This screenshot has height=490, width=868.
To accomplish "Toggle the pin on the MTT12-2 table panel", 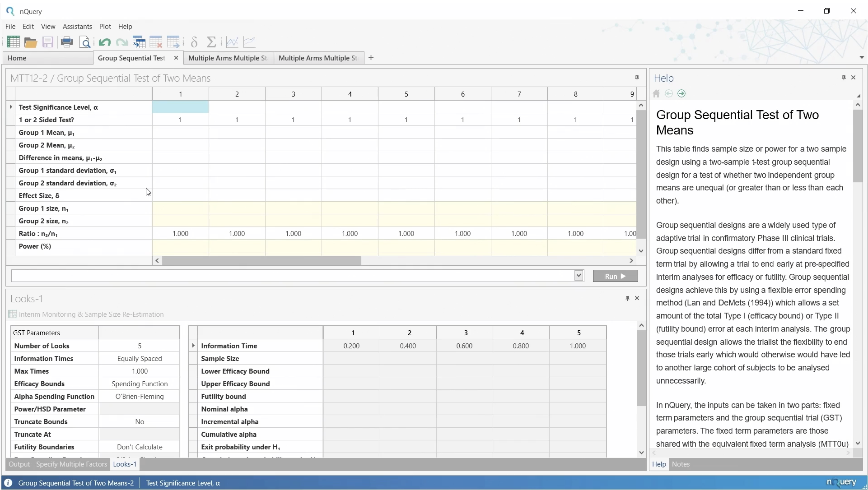I will [637, 78].
